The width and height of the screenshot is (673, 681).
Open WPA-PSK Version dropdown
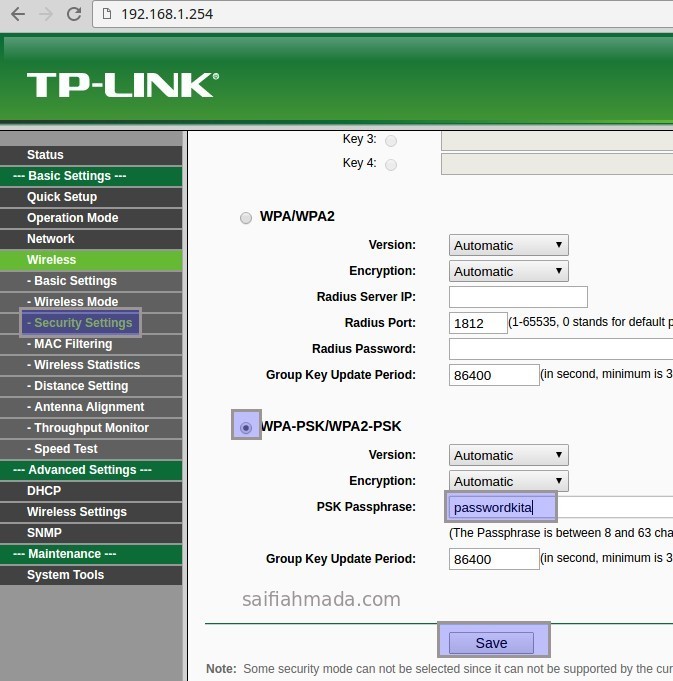[508, 455]
